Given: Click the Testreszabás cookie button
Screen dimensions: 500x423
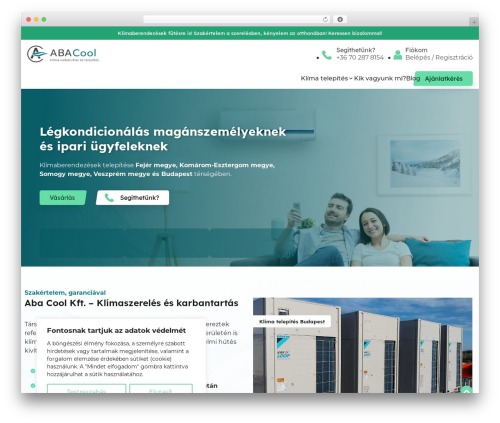Looking at the screenshot, I should (x=86, y=389).
